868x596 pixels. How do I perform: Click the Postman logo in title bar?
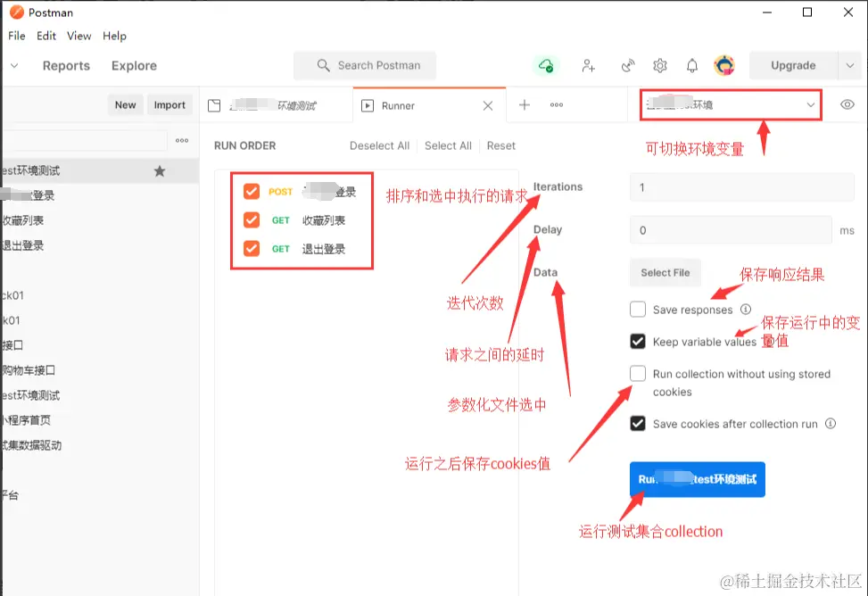point(17,12)
